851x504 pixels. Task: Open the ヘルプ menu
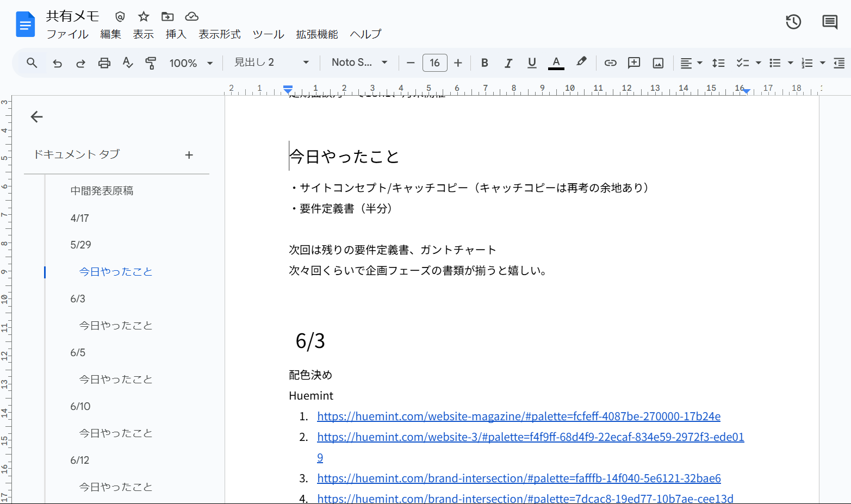click(x=366, y=34)
